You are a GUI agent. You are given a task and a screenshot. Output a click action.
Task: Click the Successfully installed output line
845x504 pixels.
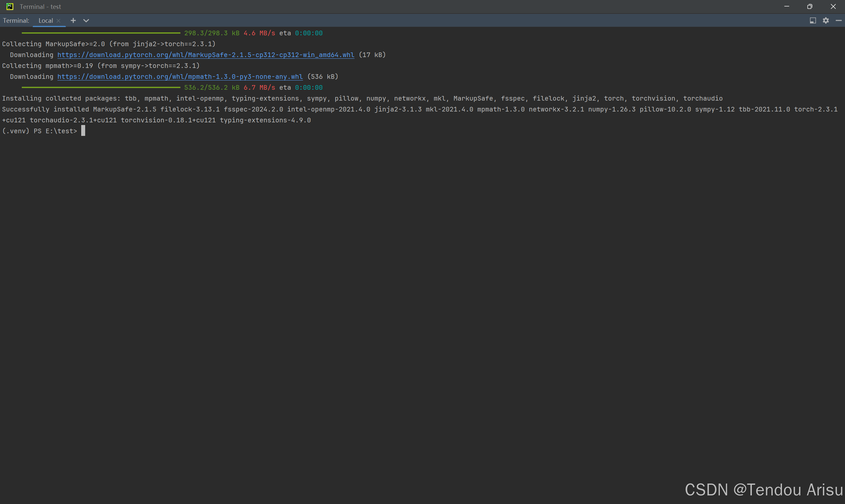point(419,110)
